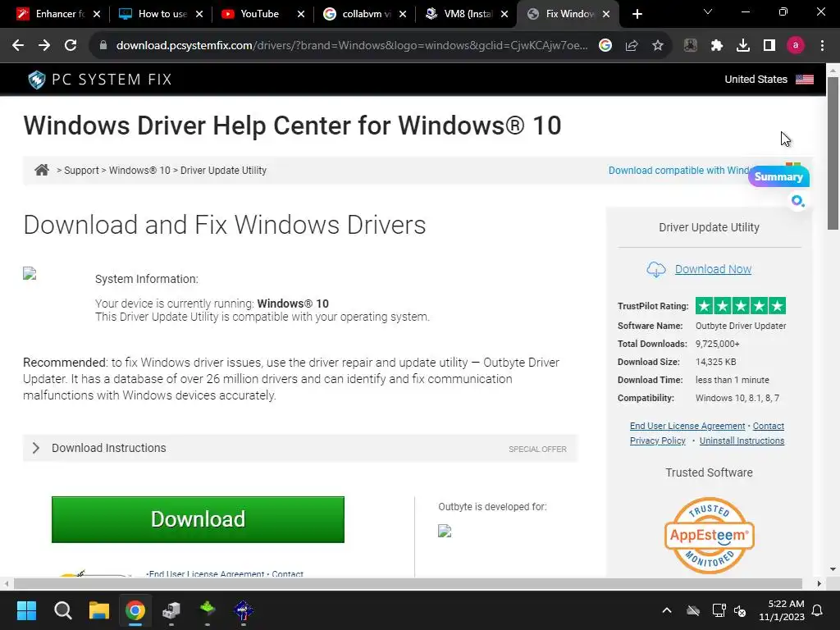Viewport: 840px width, 630px height.
Task: Click the home icon in the breadcrumb
Action: [42, 170]
